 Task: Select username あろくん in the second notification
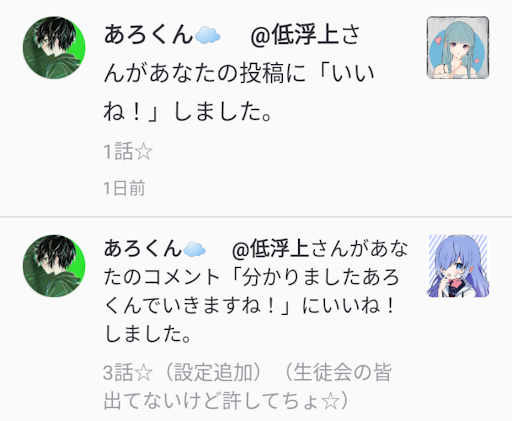pyautogui.click(x=143, y=249)
